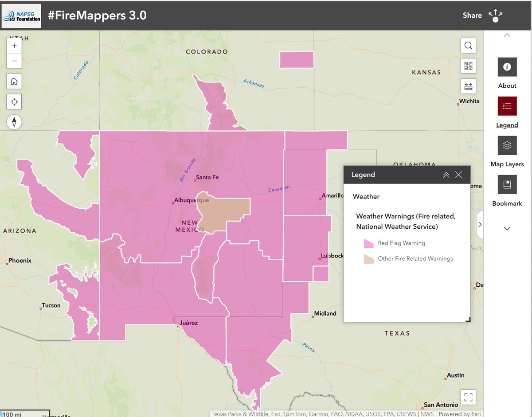Click Other Fire Related Warnings tan swatch

tap(369, 259)
